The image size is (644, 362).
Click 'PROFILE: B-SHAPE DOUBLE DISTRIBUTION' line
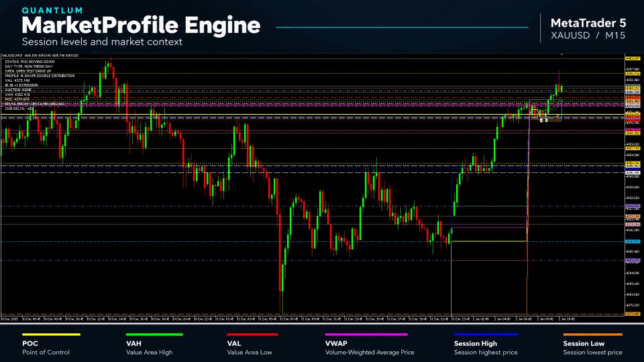(40, 76)
